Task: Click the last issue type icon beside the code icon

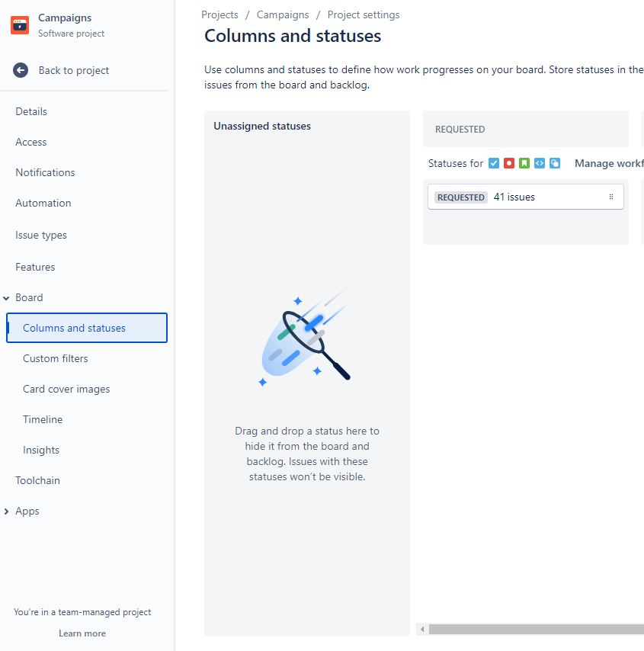Action: 554,163
